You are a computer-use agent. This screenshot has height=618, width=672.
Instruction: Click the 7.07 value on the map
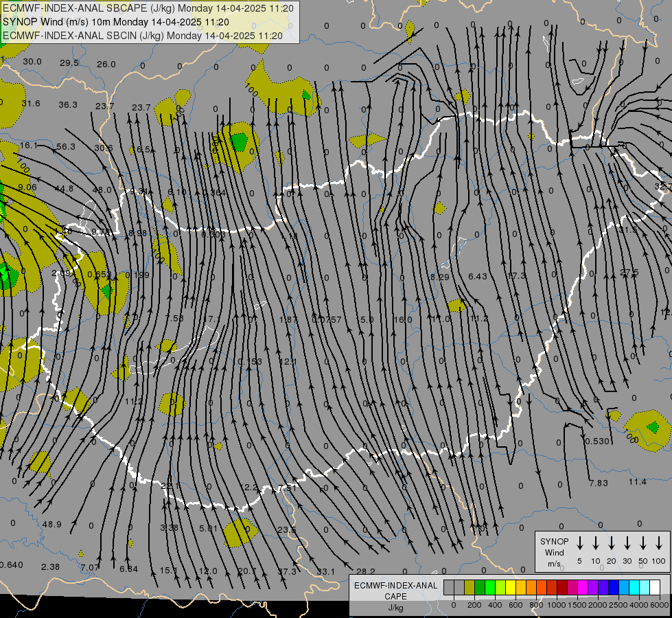pyautogui.click(x=89, y=568)
